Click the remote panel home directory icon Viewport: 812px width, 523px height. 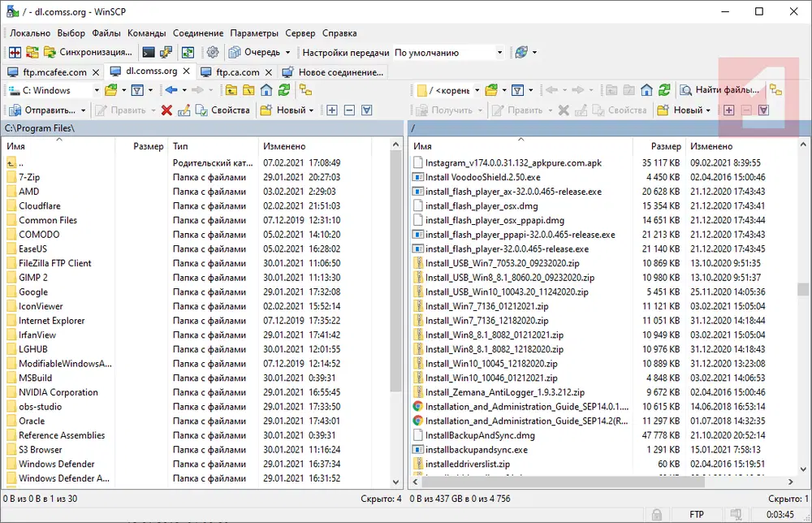click(x=646, y=90)
